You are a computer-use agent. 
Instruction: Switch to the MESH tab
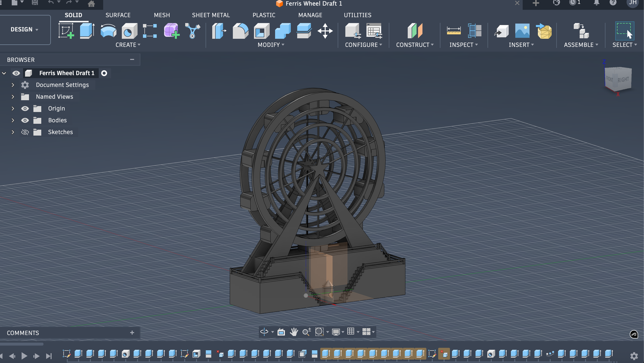click(x=162, y=15)
